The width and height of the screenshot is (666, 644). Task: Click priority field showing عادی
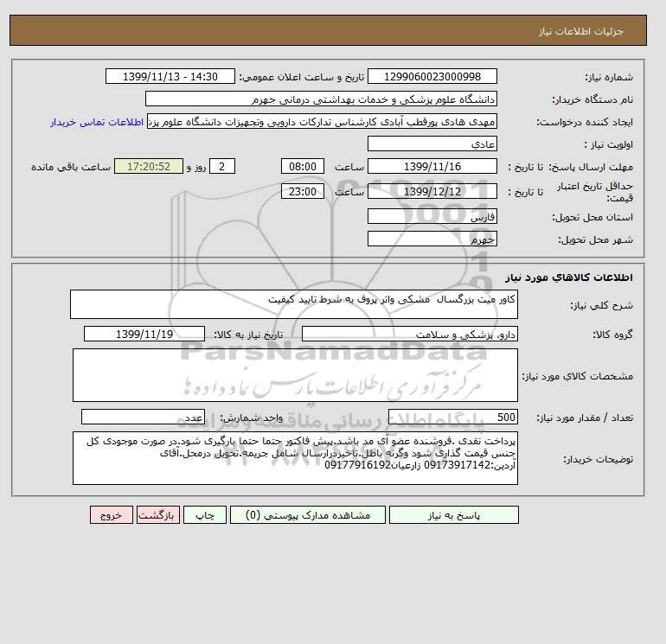(432, 143)
